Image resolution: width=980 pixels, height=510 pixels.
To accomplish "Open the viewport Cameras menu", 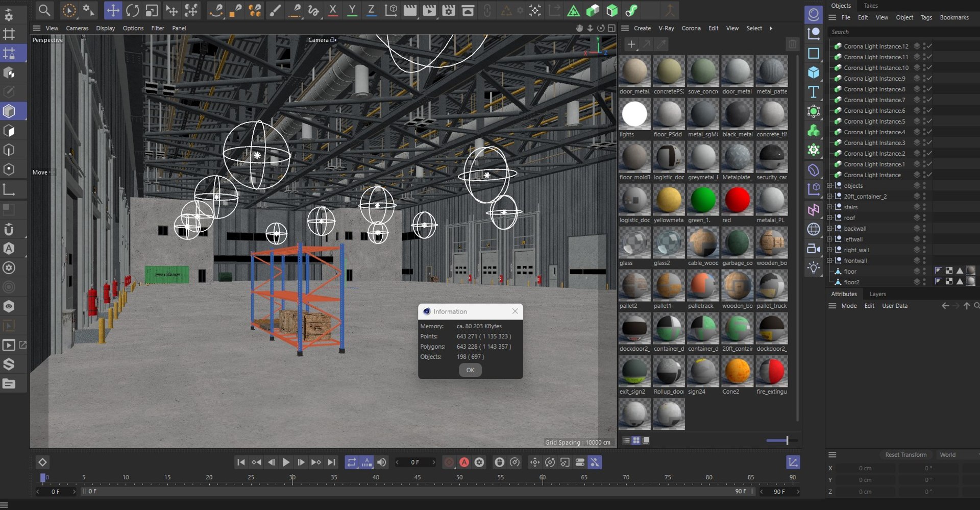I will (x=77, y=29).
